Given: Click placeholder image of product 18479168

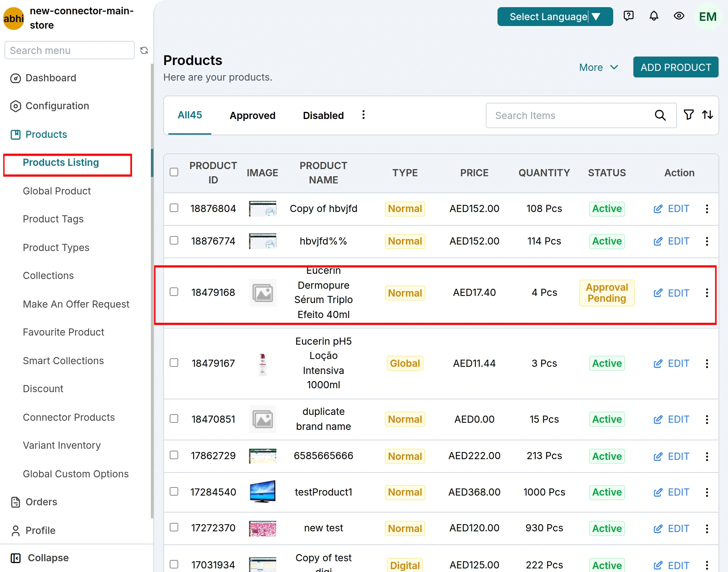Looking at the screenshot, I should pos(262,293).
